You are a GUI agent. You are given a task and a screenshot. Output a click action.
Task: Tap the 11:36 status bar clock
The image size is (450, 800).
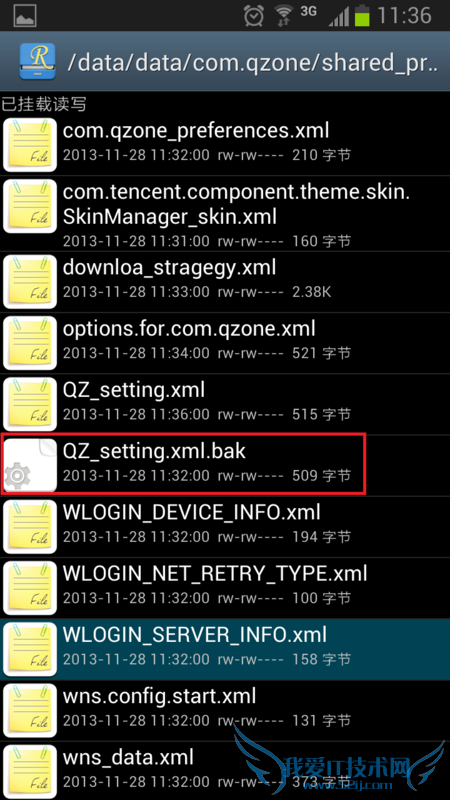(x=404, y=16)
